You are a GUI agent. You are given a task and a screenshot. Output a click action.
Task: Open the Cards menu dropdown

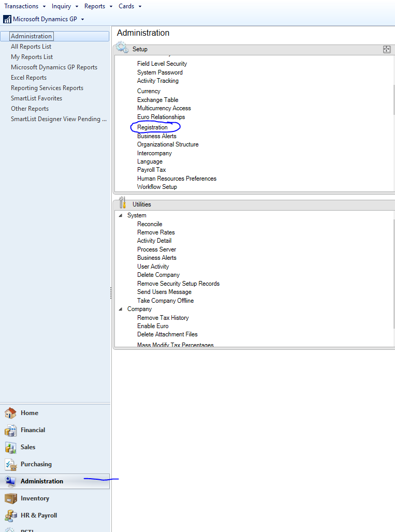(x=129, y=6)
